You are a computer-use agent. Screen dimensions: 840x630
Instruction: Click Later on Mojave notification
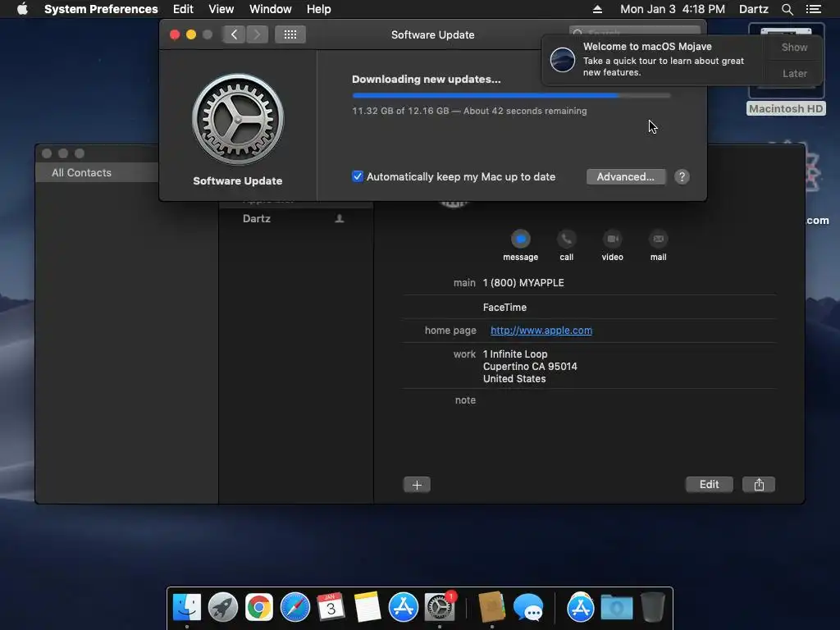coord(794,73)
